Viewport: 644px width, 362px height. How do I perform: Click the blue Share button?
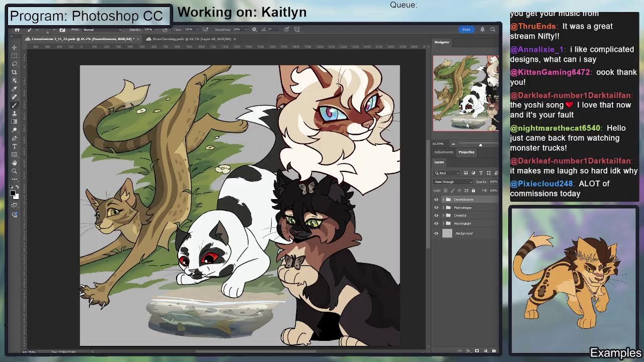point(466,29)
